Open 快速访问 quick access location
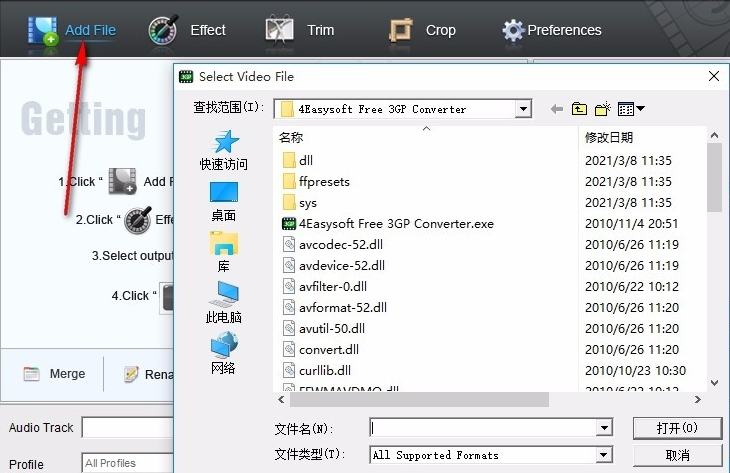This screenshot has height=473, width=730. tap(223, 150)
